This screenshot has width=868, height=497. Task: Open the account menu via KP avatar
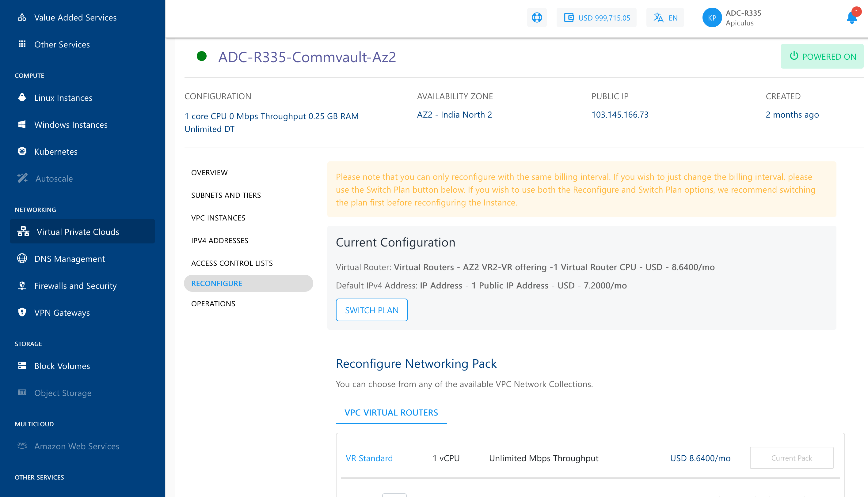tap(712, 17)
